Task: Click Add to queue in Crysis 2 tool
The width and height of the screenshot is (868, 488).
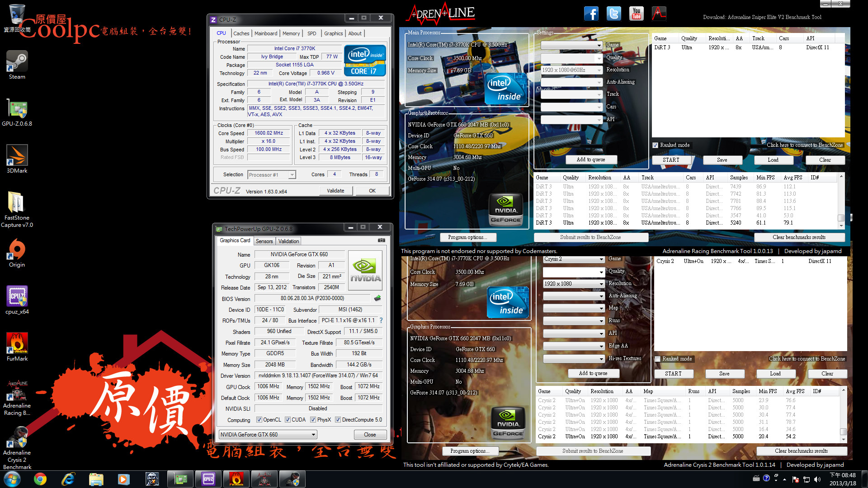Action: tap(593, 373)
